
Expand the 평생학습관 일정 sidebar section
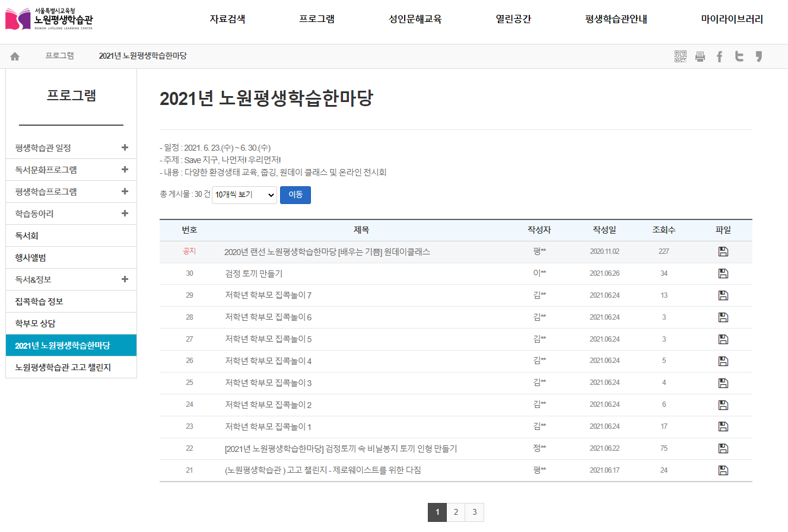pyautogui.click(x=125, y=148)
